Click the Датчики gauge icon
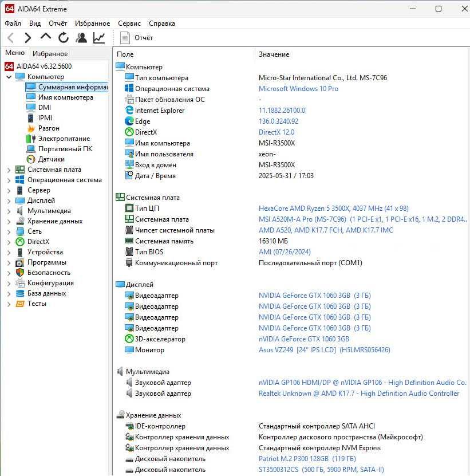Viewport: 470px width, 476px height. pyautogui.click(x=31, y=159)
